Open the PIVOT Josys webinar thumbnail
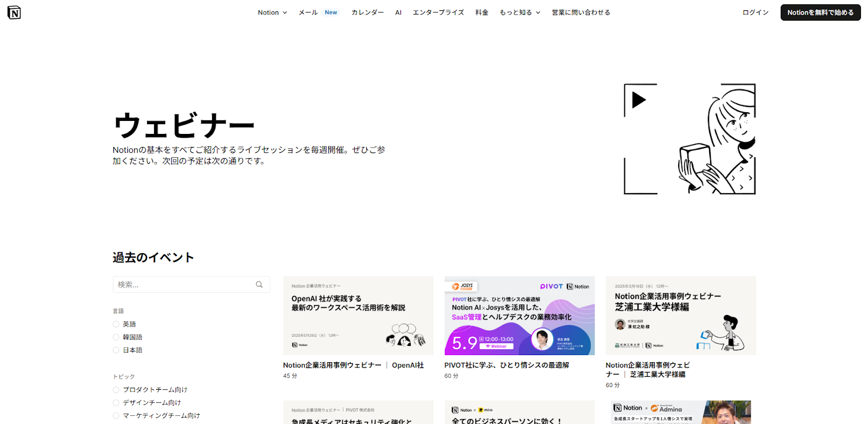Viewport: 868px width, 424px height. [520, 316]
